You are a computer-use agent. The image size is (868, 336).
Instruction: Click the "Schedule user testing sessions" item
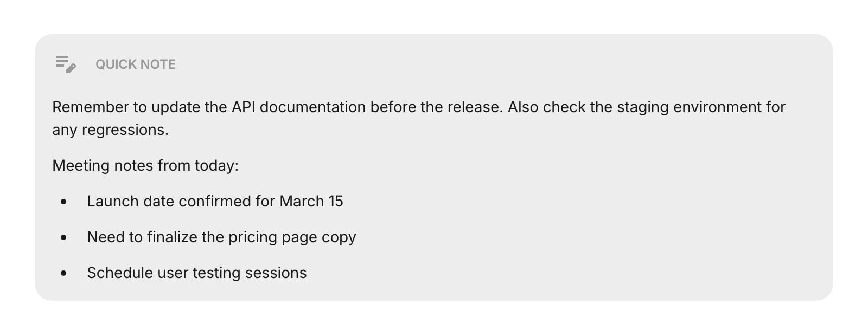[x=196, y=273]
